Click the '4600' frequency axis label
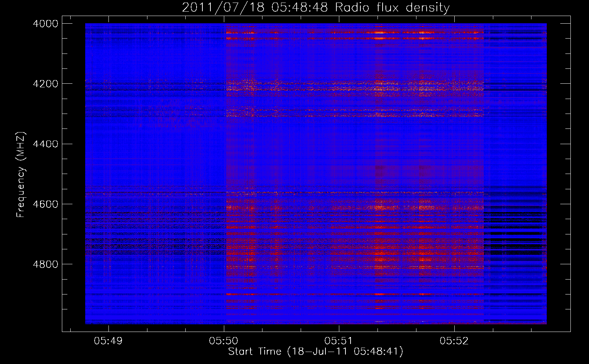589x364 pixels. click(x=46, y=204)
